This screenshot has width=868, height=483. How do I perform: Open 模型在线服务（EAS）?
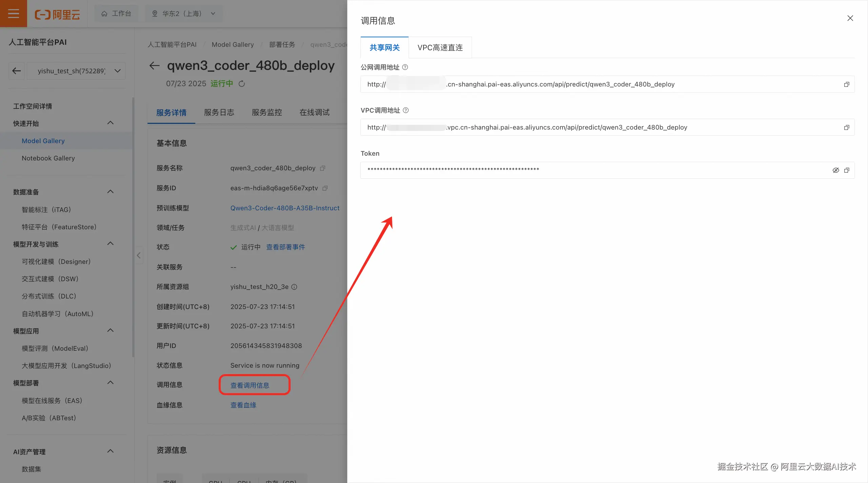[x=52, y=401]
